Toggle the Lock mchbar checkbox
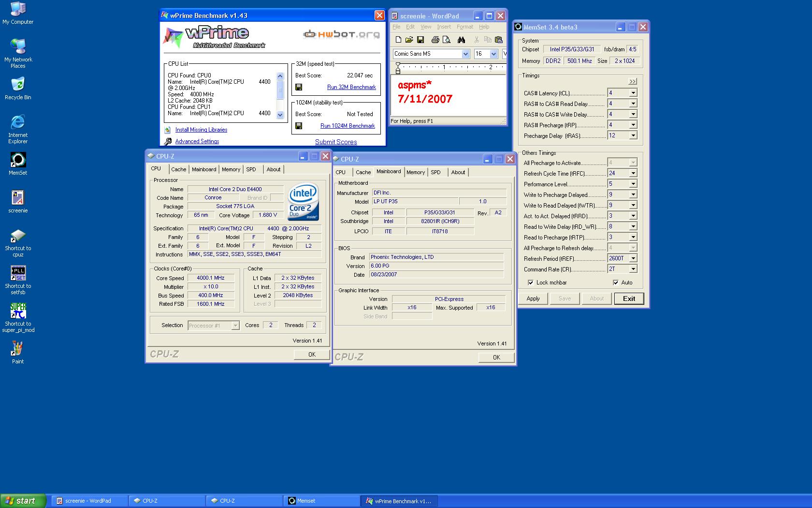This screenshot has width=812, height=508. click(x=531, y=283)
